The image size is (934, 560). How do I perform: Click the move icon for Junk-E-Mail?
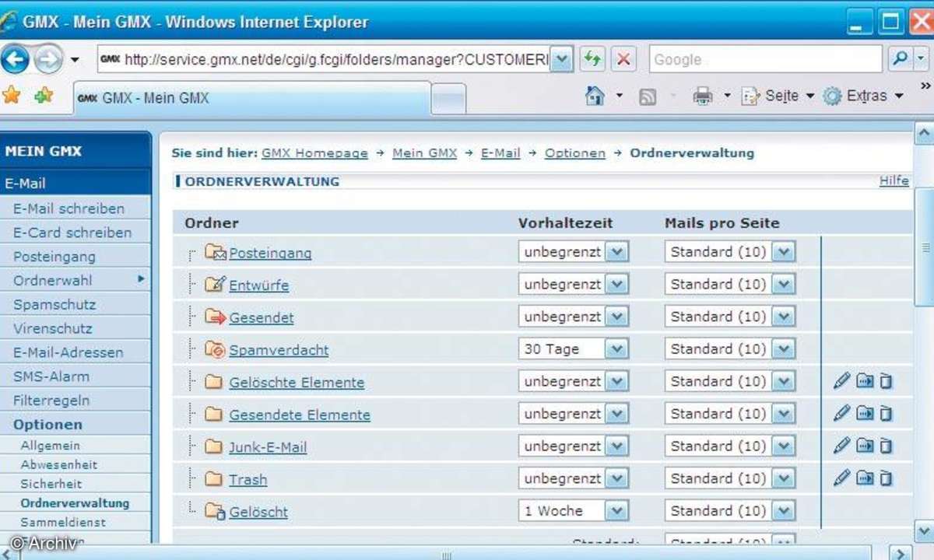tap(865, 446)
